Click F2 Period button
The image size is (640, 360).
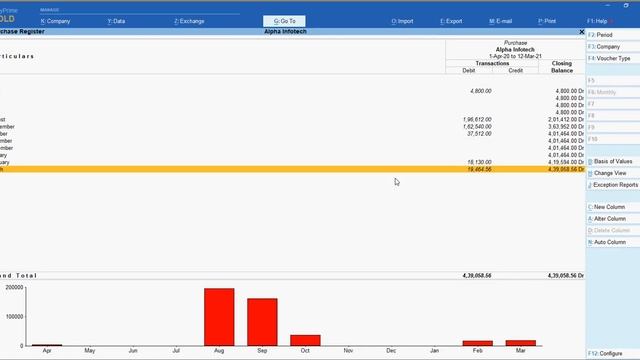click(x=613, y=35)
